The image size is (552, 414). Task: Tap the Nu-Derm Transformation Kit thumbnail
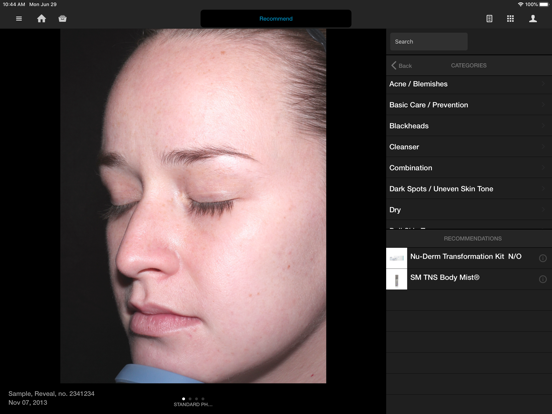tap(397, 258)
